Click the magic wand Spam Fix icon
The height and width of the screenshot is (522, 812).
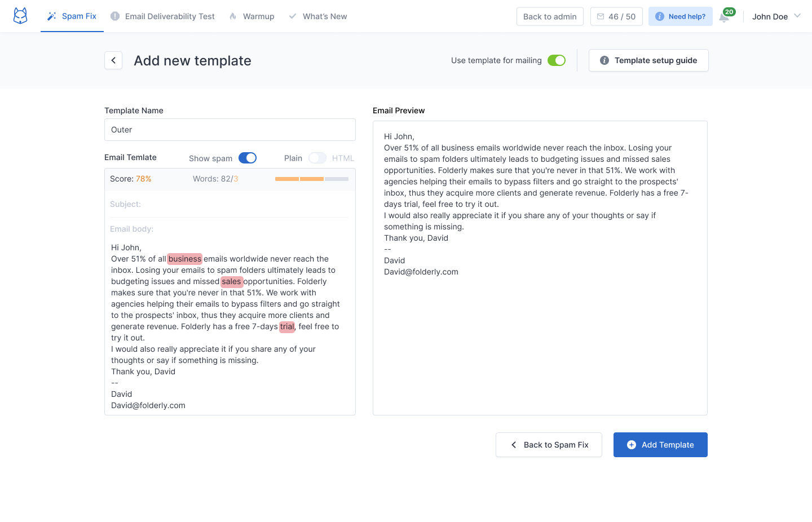(x=51, y=16)
